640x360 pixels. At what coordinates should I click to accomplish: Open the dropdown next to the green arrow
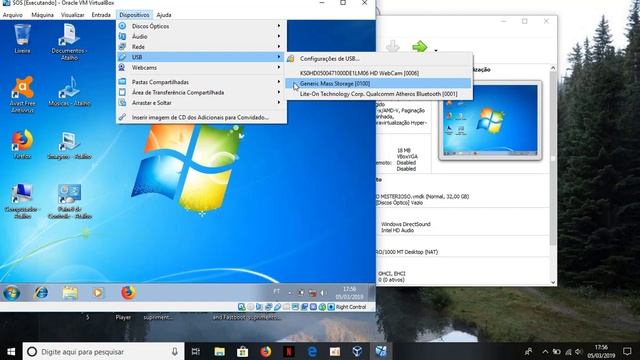[436, 51]
